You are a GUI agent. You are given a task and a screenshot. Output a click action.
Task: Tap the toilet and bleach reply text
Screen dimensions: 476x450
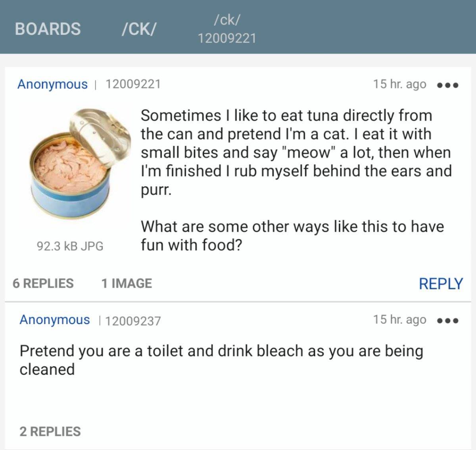pos(221,360)
